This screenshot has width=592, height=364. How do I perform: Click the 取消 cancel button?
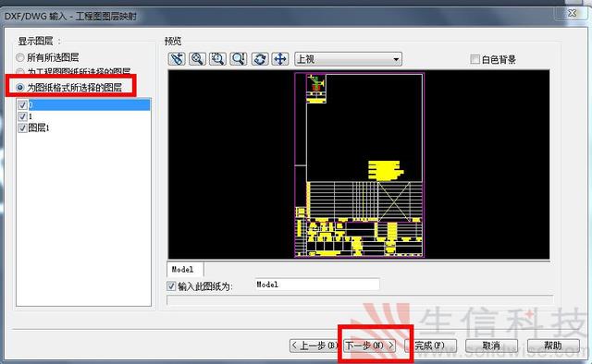pyautogui.click(x=491, y=346)
